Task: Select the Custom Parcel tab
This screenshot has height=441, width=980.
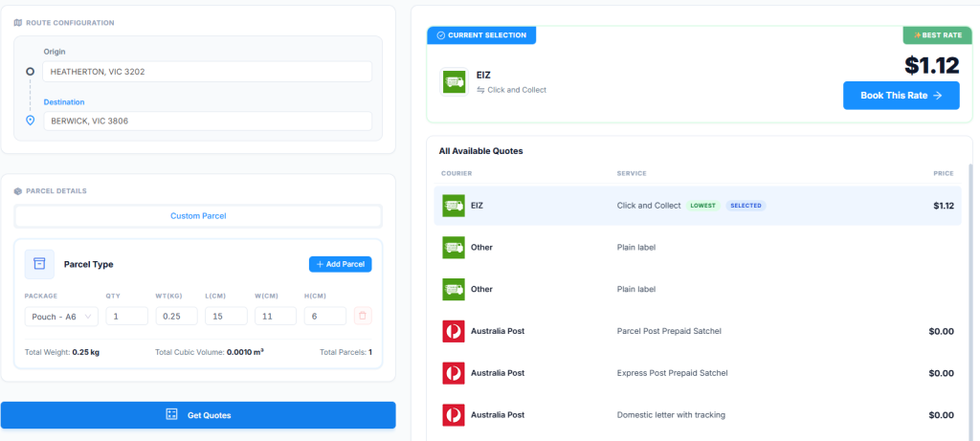Action: click(198, 216)
